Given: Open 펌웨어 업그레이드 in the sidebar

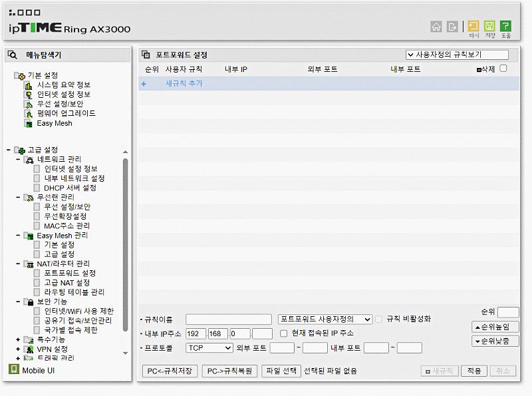Looking at the screenshot, I should click(66, 114).
